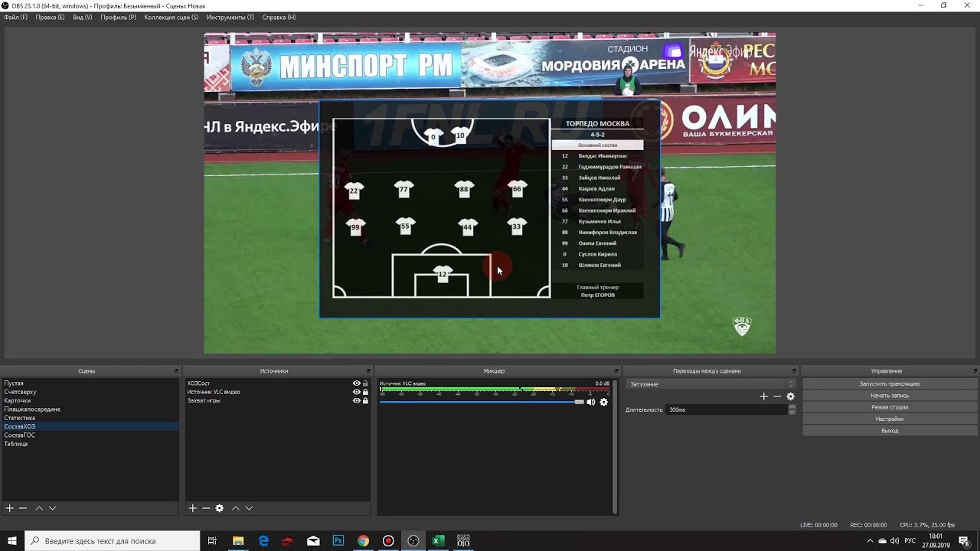Enable Режим студии
Viewport: 980px width, 551px height.
click(x=890, y=407)
